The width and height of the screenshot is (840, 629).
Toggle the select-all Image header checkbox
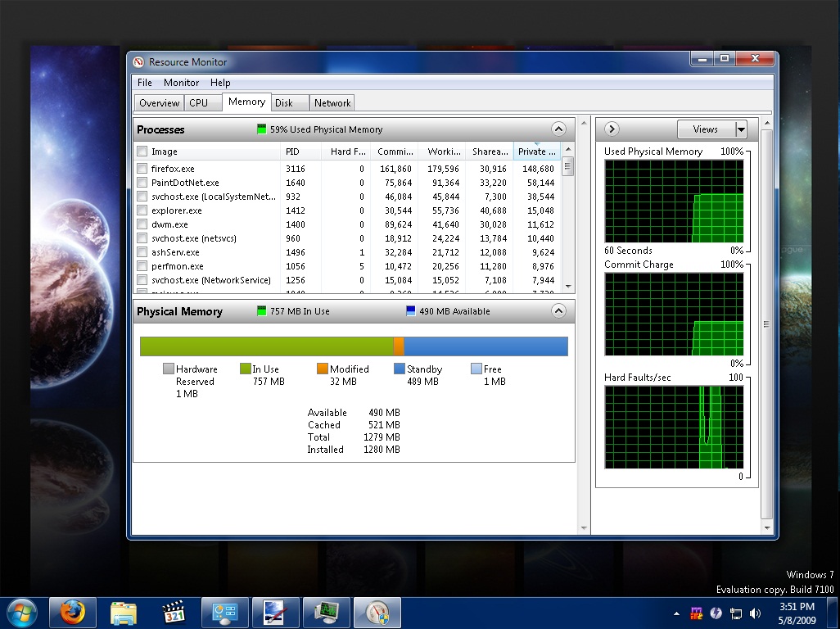pyautogui.click(x=142, y=152)
